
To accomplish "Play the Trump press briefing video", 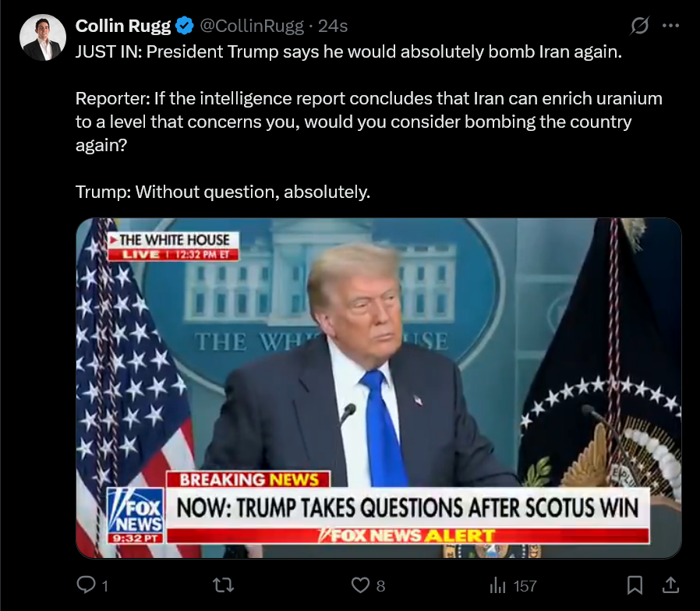I will [379, 388].
